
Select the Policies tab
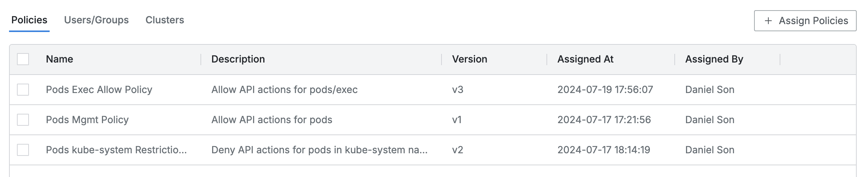tap(29, 20)
